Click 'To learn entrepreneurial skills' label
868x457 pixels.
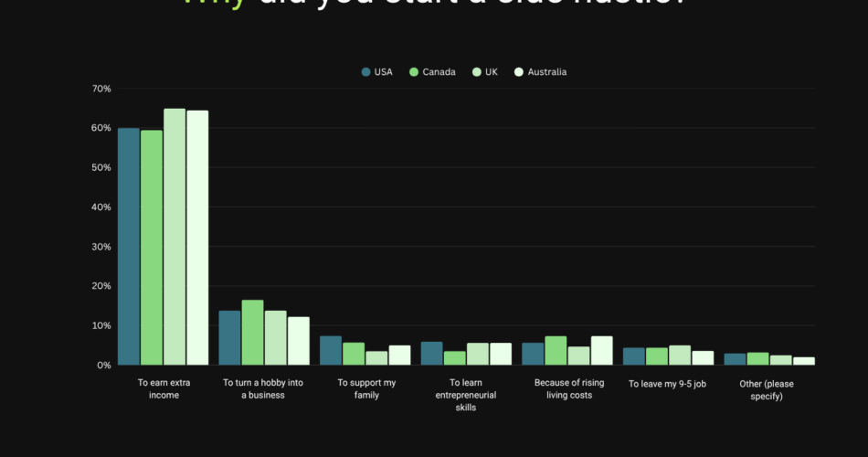point(466,395)
